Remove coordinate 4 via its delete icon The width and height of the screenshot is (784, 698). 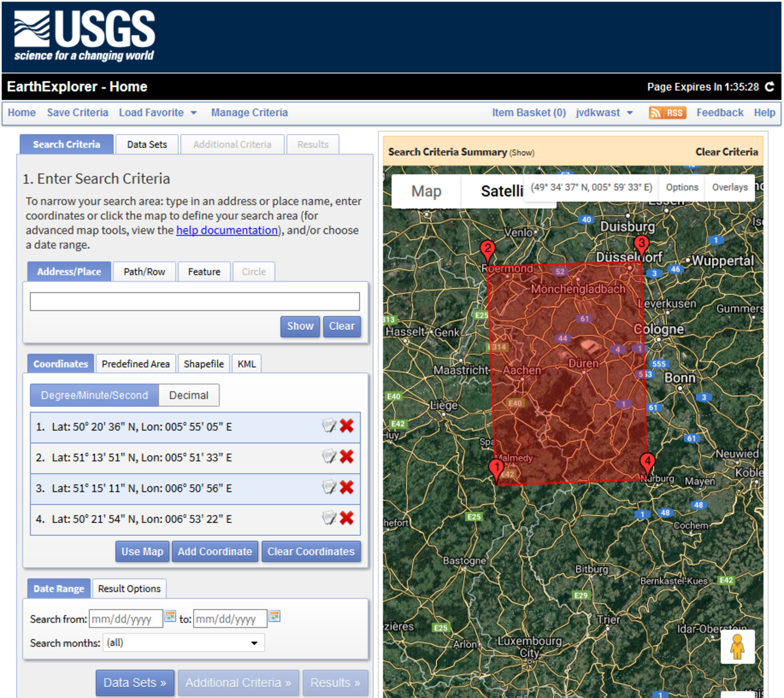pos(347,518)
